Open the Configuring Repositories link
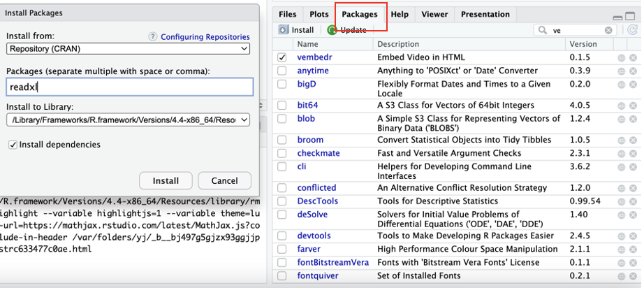This screenshot has width=644, height=288. coord(205,36)
